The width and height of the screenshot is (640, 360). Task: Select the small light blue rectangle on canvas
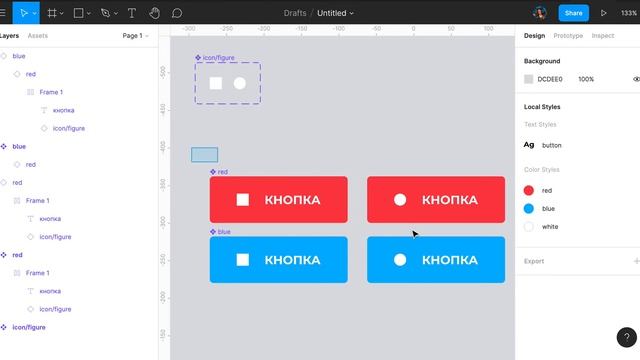tap(204, 155)
